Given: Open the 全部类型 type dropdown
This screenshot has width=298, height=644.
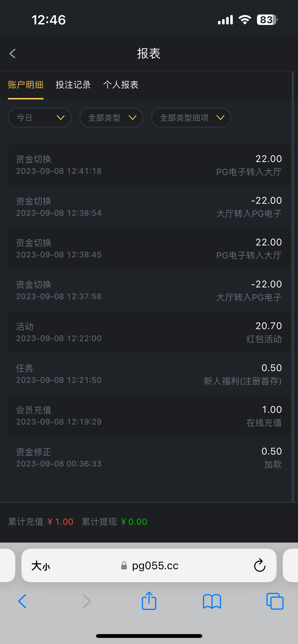Looking at the screenshot, I should click(111, 118).
